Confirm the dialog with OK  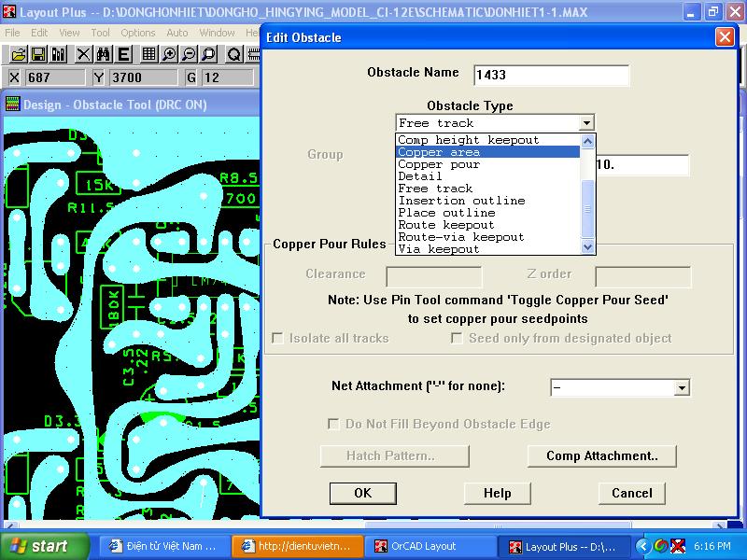[x=362, y=494]
